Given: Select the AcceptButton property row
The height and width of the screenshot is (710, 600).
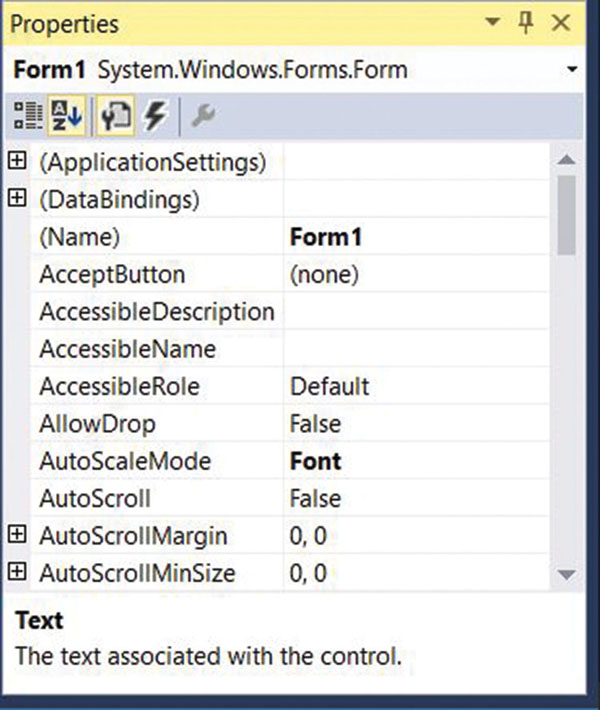Looking at the screenshot, I should [x=112, y=274].
